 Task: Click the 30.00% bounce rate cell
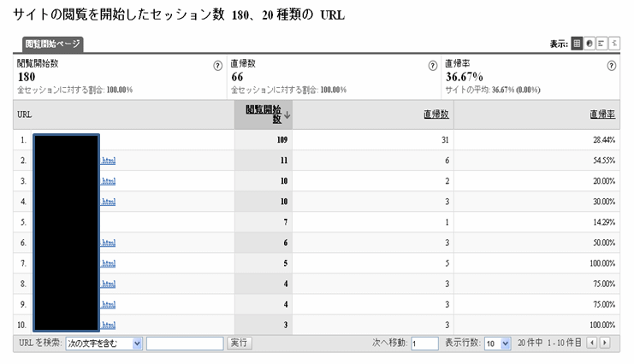tap(604, 202)
